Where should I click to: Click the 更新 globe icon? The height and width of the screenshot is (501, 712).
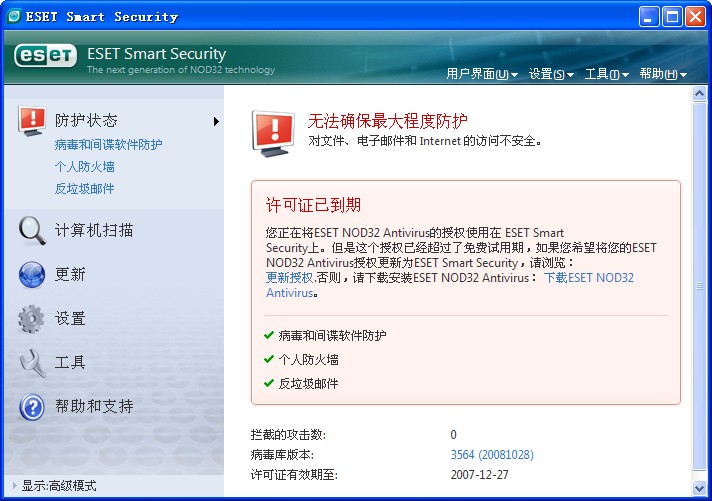pos(32,274)
